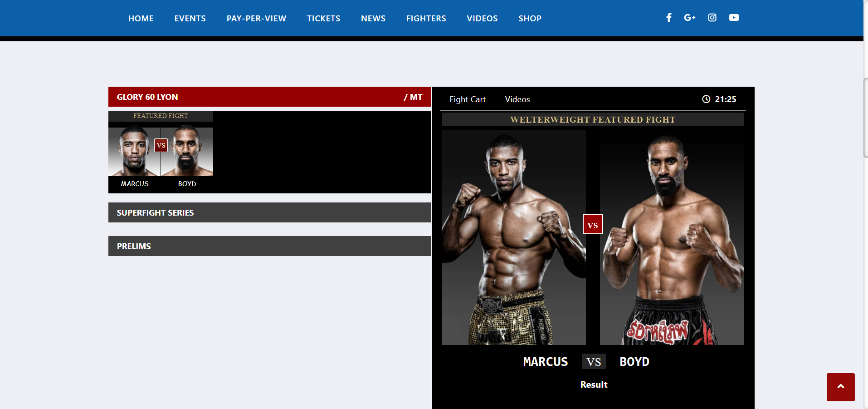Click the Result label

point(594,384)
